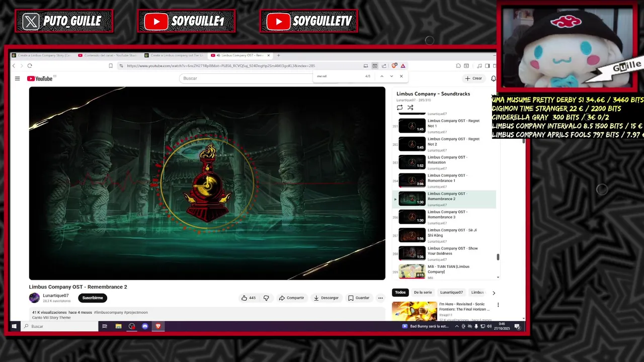Go to the YouTube home logo
The image size is (644, 362).
coord(40,78)
